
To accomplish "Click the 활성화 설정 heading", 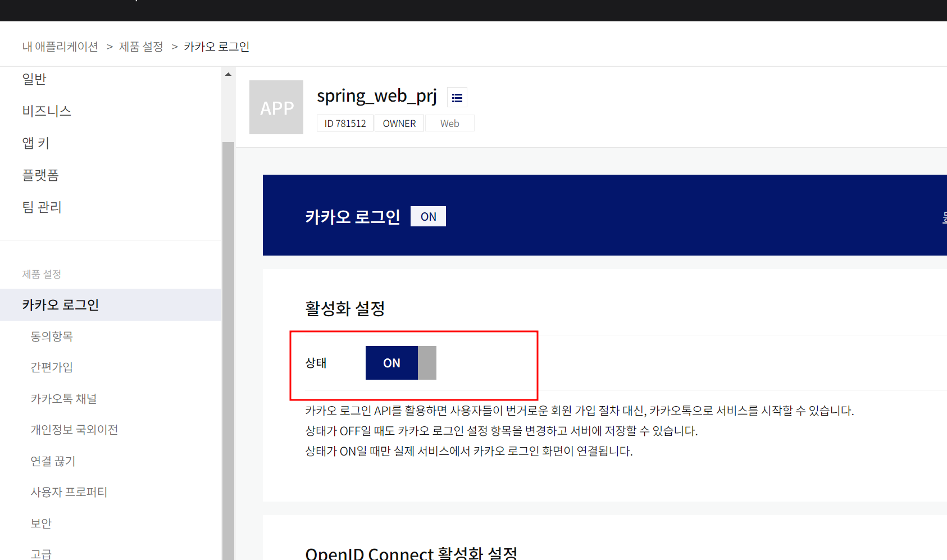I will (345, 308).
